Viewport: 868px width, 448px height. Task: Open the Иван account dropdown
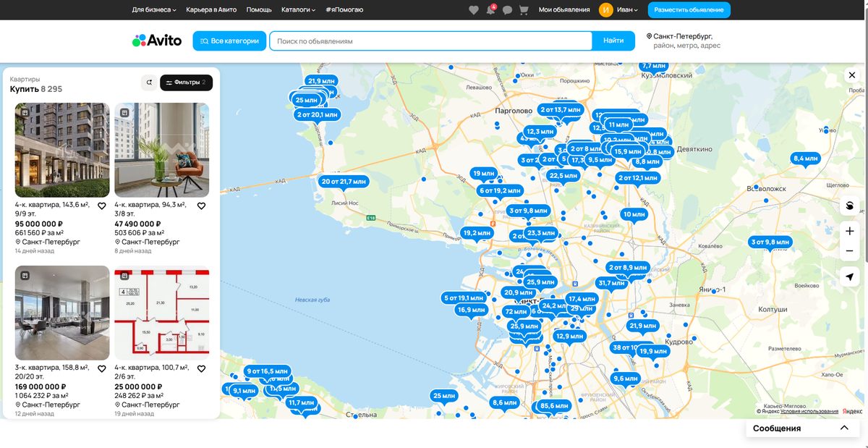click(627, 10)
